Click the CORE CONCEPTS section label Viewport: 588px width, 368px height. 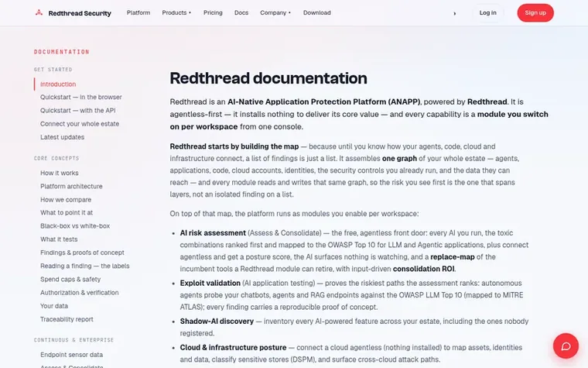point(56,158)
